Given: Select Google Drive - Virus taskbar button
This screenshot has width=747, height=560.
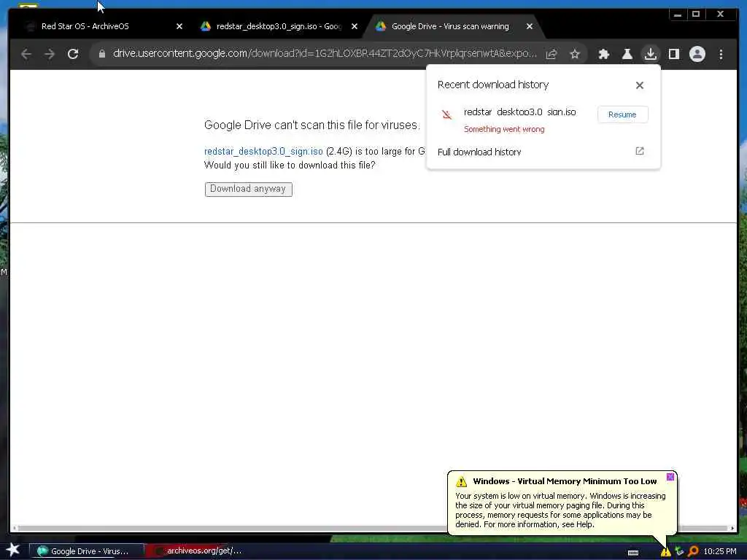Looking at the screenshot, I should pyautogui.click(x=87, y=551).
